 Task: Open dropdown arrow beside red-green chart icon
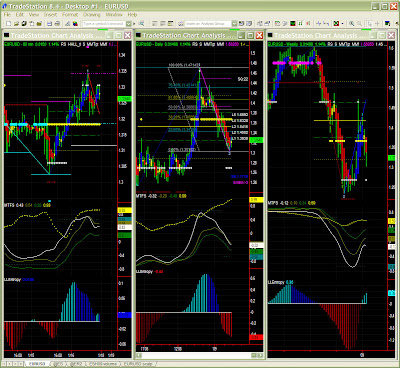342,24
